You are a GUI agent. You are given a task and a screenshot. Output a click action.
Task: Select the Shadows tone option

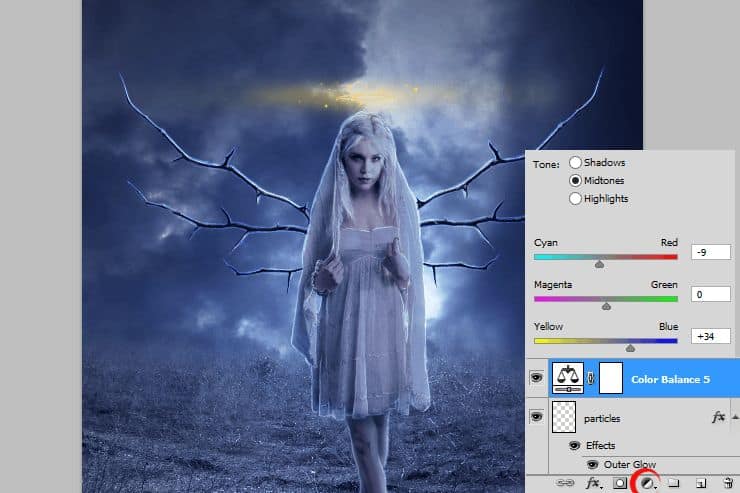(575, 162)
